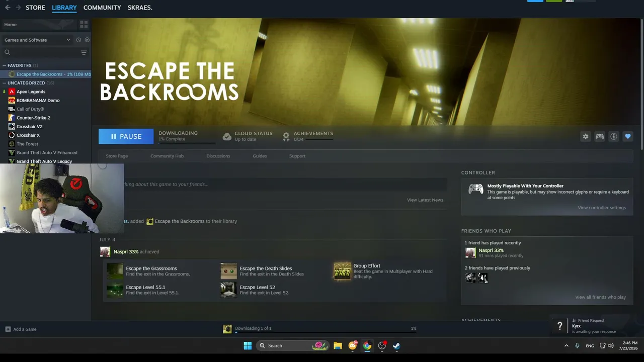
Task: Open game settings gear icon
Action: 586,136
